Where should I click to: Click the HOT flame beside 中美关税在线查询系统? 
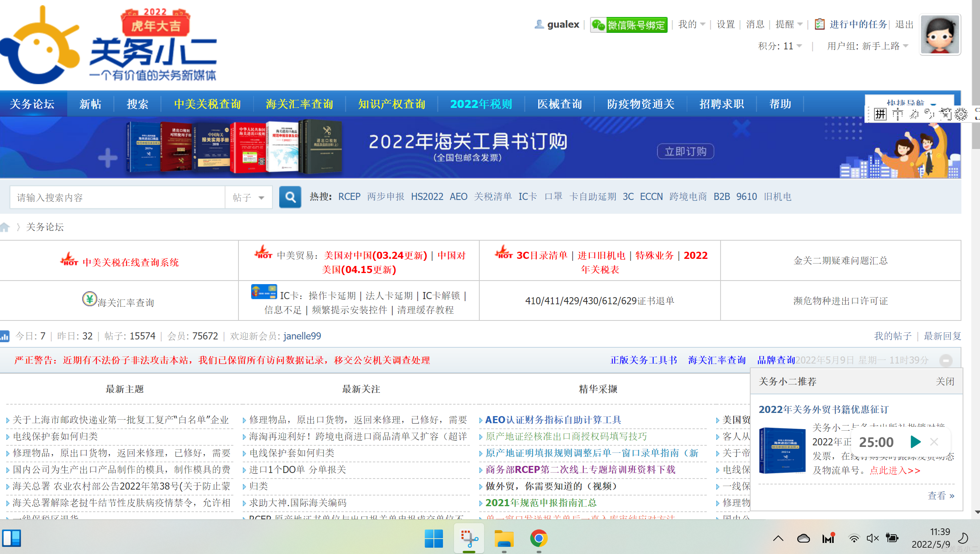pos(70,259)
